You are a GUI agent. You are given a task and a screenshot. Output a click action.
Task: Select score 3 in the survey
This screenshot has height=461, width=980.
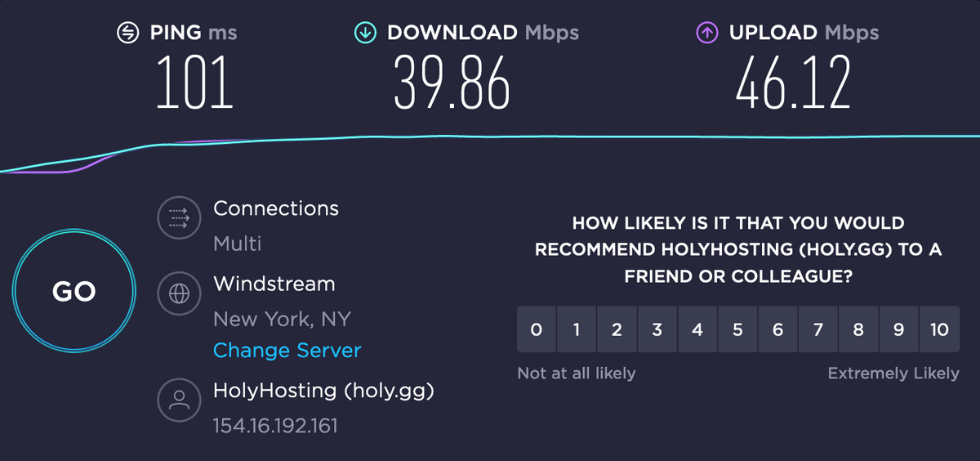click(x=657, y=329)
